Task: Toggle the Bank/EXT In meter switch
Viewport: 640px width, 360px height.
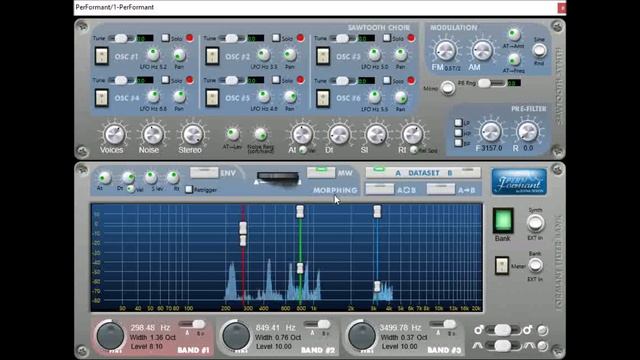Action: tap(535, 266)
